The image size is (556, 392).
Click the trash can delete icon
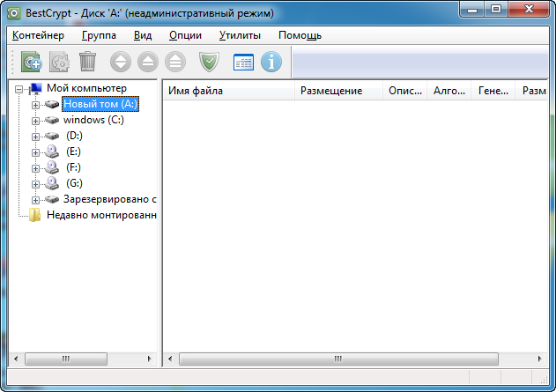tap(87, 62)
